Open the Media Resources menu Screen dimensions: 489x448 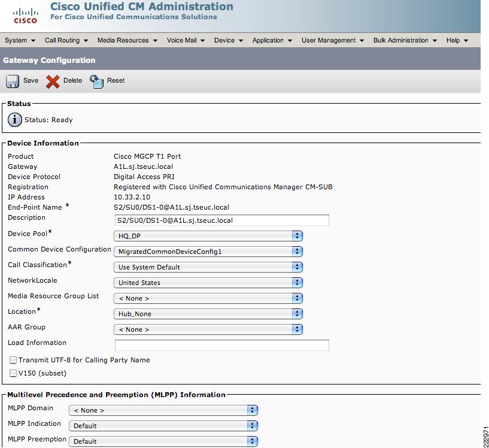[x=127, y=40]
